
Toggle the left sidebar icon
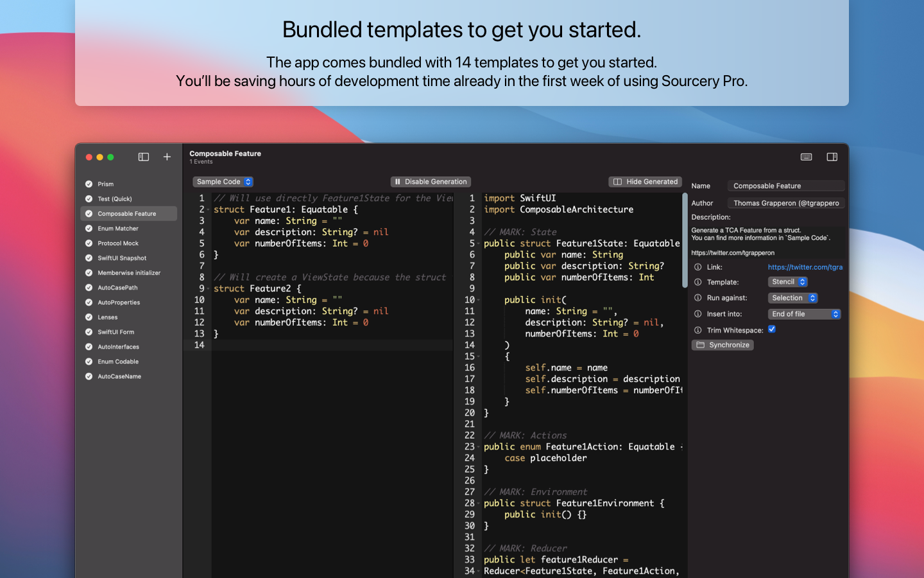point(144,157)
